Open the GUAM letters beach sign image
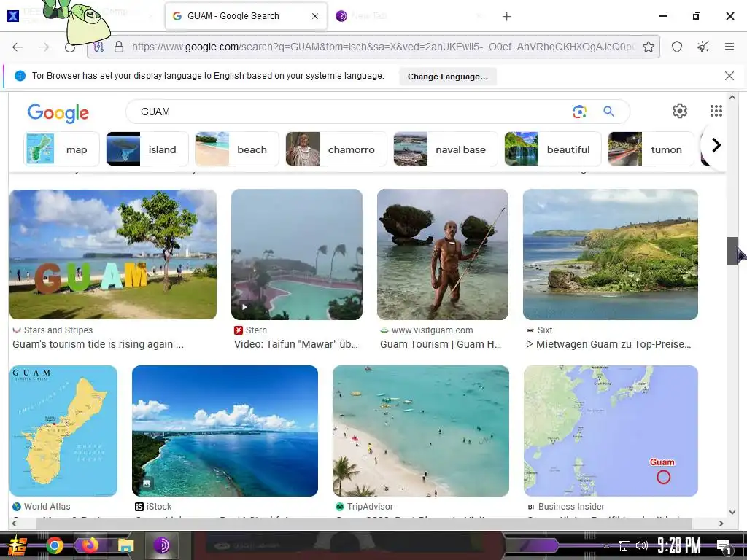 click(x=113, y=254)
